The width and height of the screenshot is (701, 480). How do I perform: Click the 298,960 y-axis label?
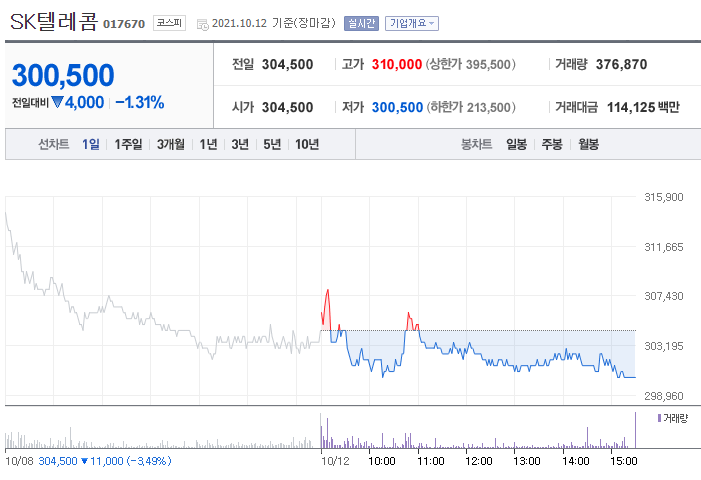[x=664, y=396]
